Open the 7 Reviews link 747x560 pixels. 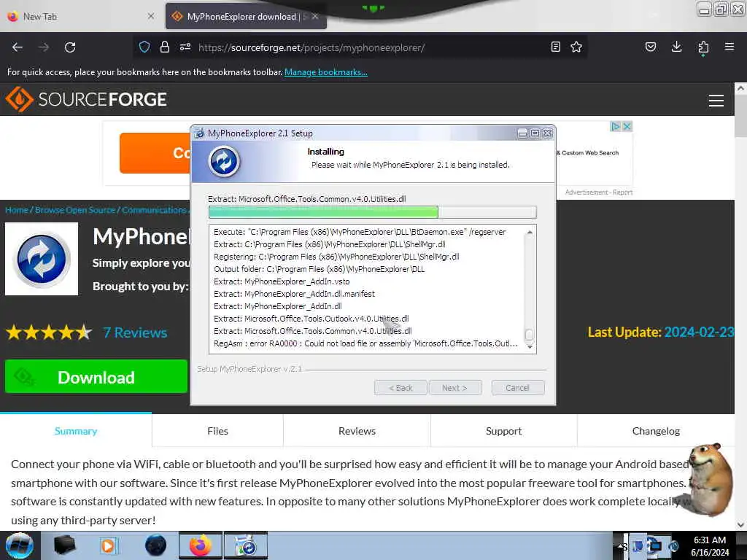[x=135, y=332]
